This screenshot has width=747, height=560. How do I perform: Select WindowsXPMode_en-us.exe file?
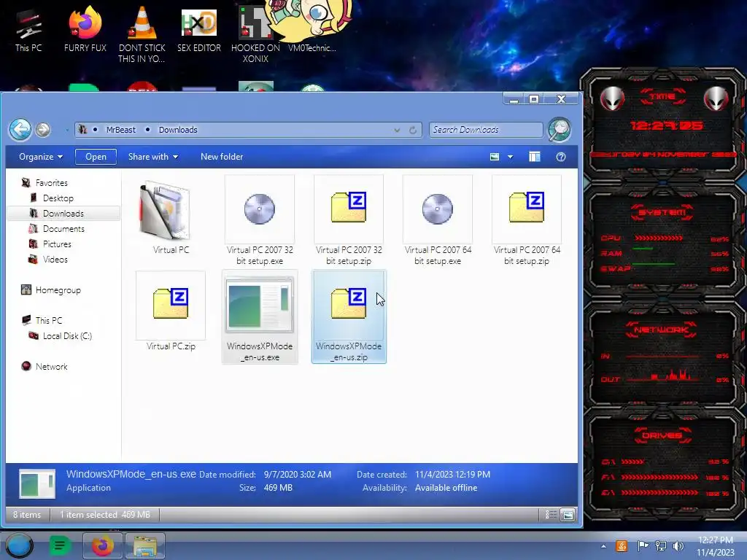tap(260, 316)
